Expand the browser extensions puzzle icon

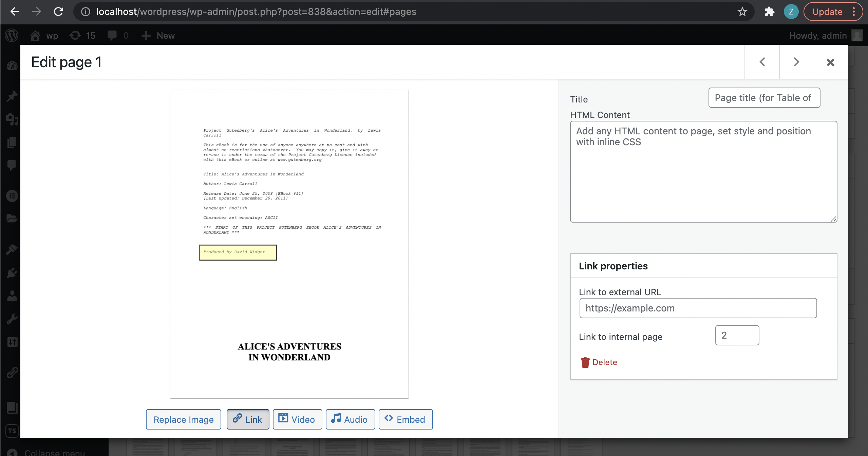769,12
